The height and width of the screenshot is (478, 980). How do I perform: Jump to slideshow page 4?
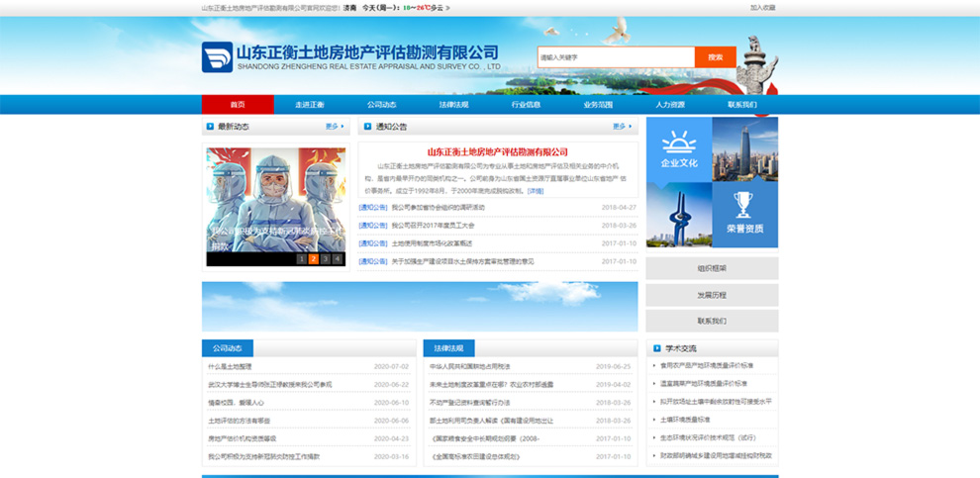pos(338,258)
